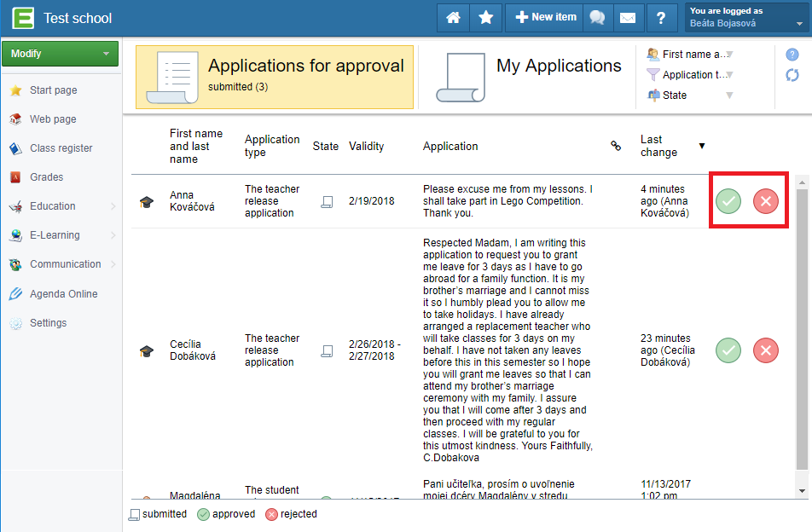Click the First name and last name column header
The height and width of the screenshot is (532, 812).
pyautogui.click(x=196, y=146)
